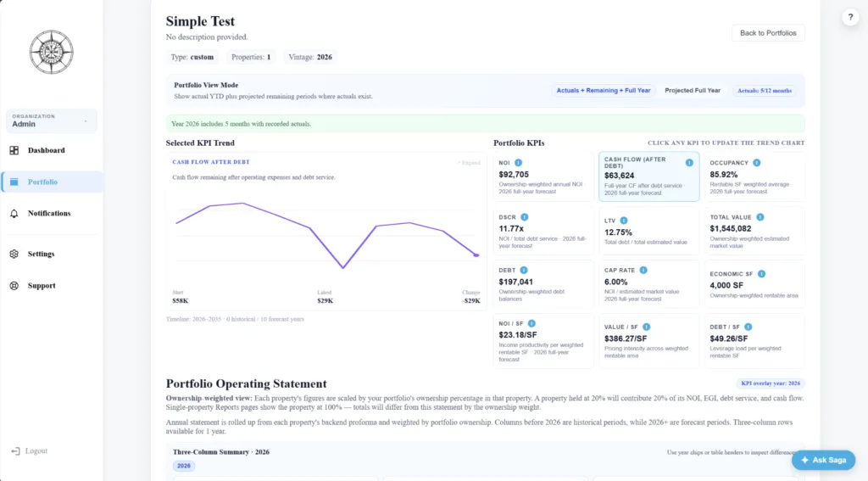Viewport: 868px width, 481px height.
Task: Show info for NOI KPI
Action: tap(518, 163)
